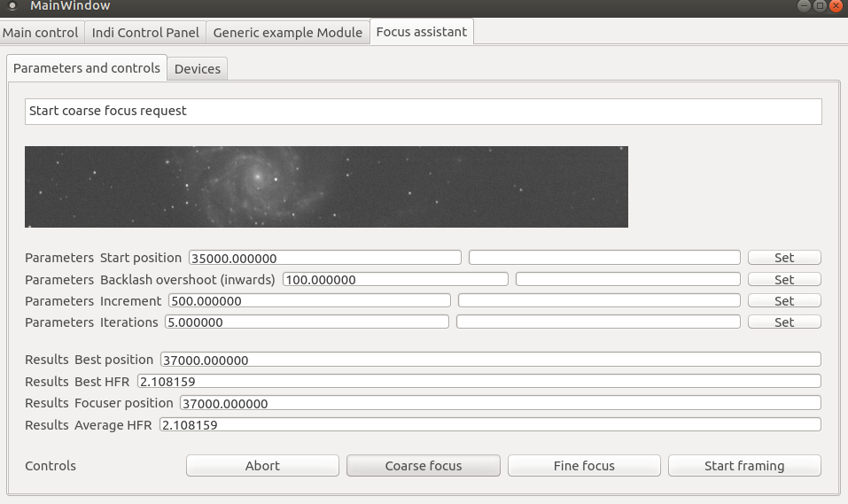The width and height of the screenshot is (848, 504).
Task: Click the galaxy preview image
Action: [x=327, y=187]
